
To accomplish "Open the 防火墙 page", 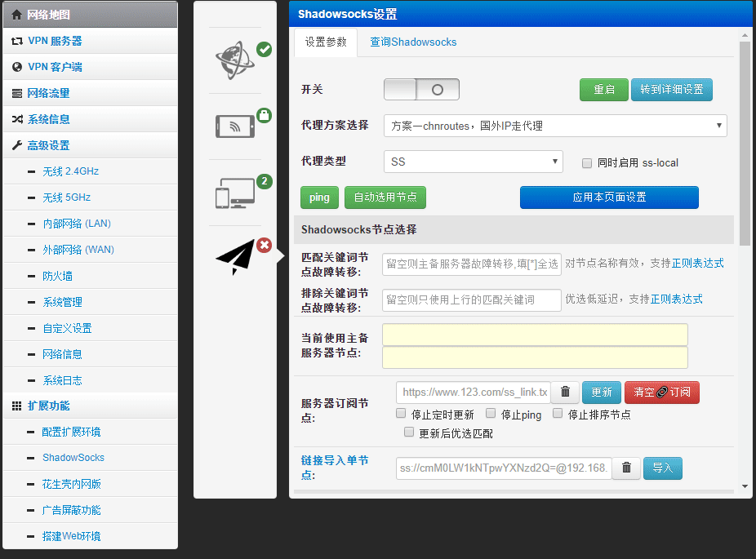I will point(91,276).
